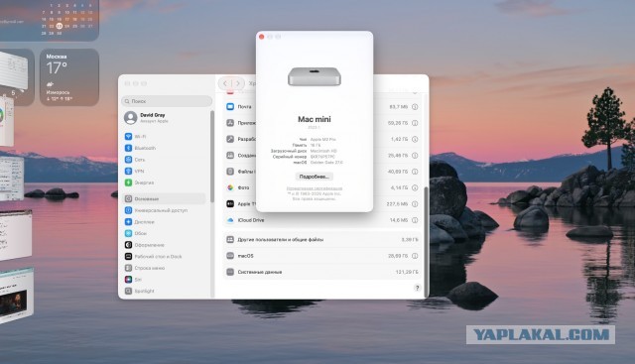The width and height of the screenshot is (635, 364).
Task: Open the Сеть network sidebar icon
Action: click(x=128, y=160)
